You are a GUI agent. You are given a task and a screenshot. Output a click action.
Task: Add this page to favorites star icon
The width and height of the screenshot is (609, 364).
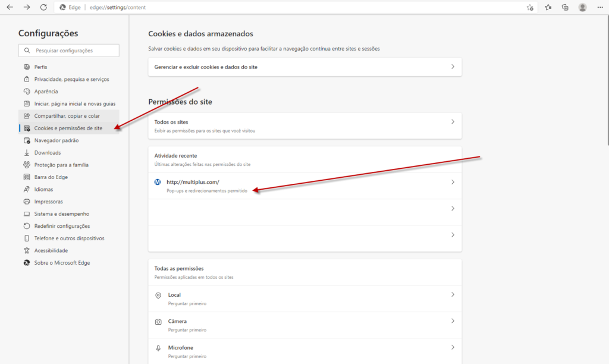(x=530, y=7)
